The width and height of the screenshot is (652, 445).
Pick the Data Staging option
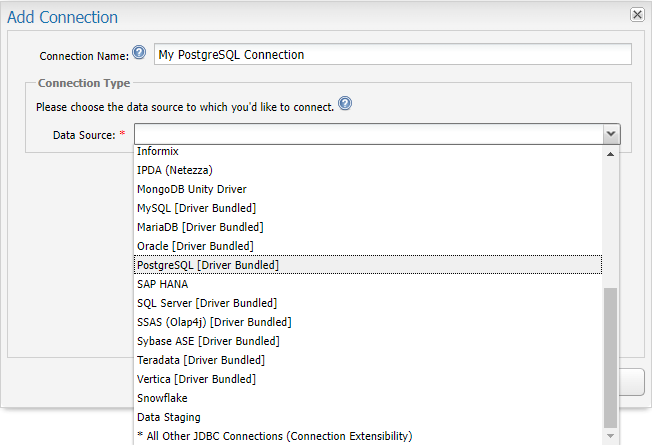[368, 417]
